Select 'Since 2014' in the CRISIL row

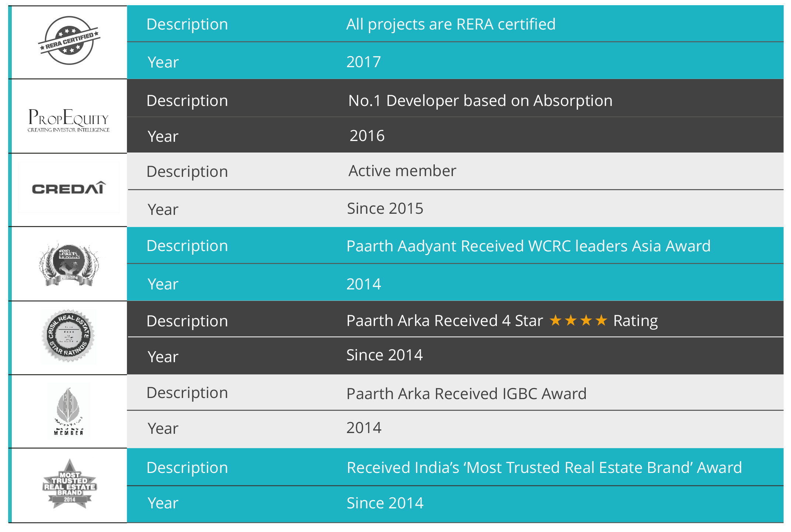pos(384,355)
